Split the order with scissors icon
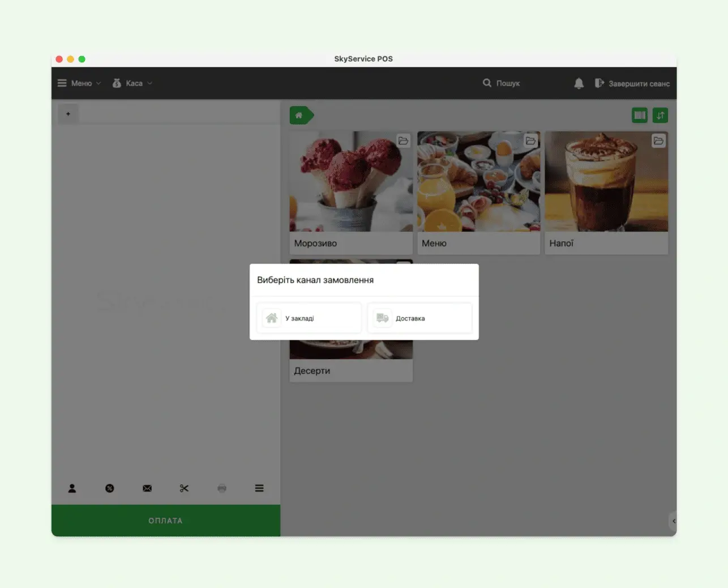 pyautogui.click(x=185, y=488)
